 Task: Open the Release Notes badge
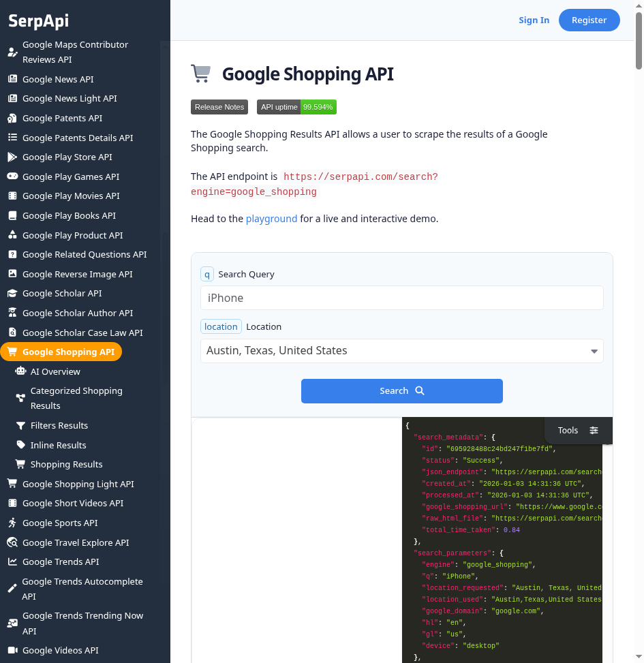[x=219, y=107]
